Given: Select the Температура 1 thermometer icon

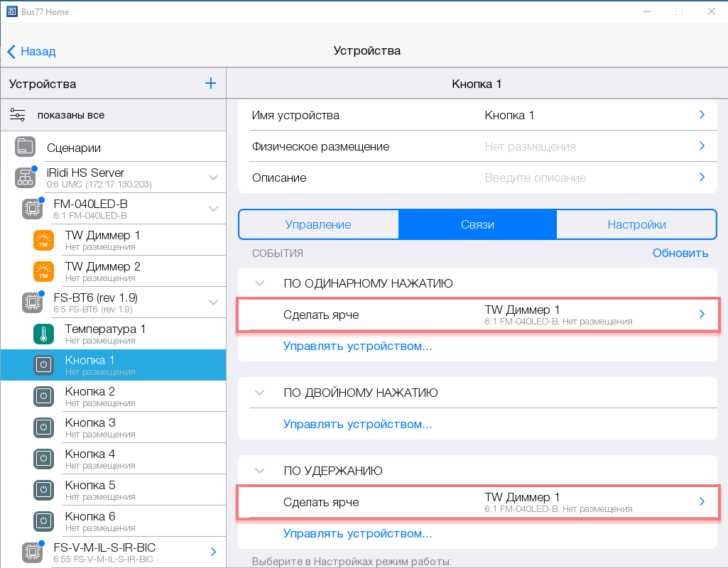Looking at the screenshot, I should (x=43, y=334).
